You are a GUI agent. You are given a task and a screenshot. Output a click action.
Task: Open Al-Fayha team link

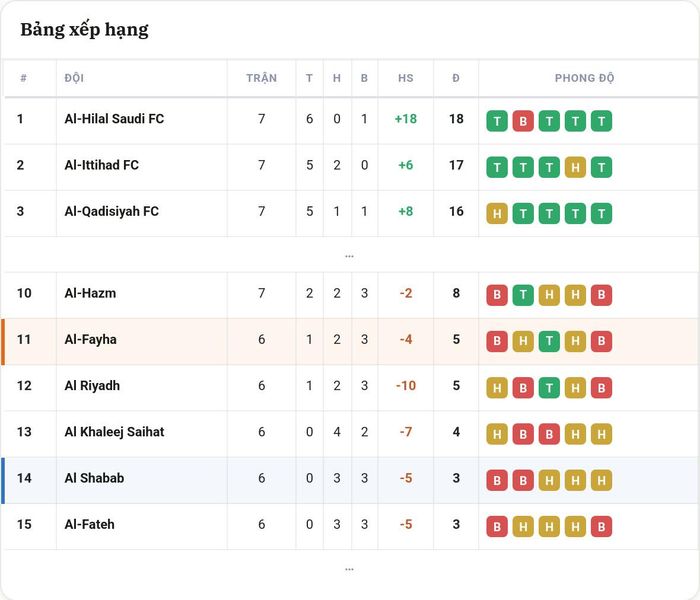[91, 339]
